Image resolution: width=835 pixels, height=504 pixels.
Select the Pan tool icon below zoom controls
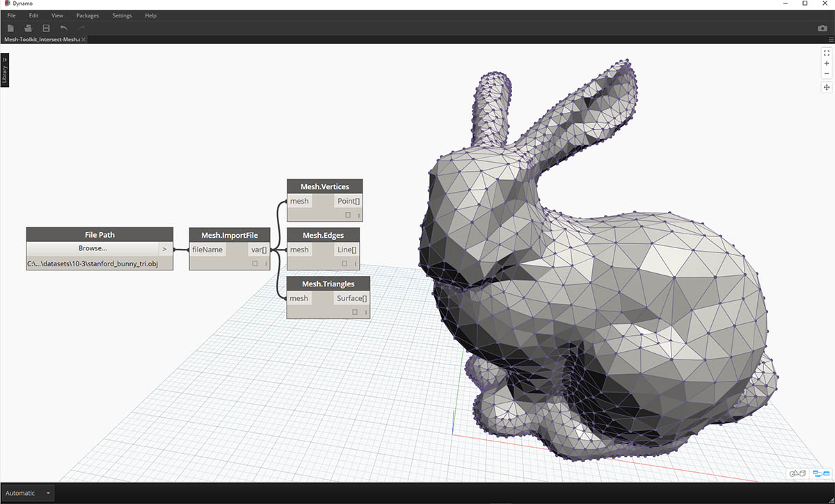[827, 87]
